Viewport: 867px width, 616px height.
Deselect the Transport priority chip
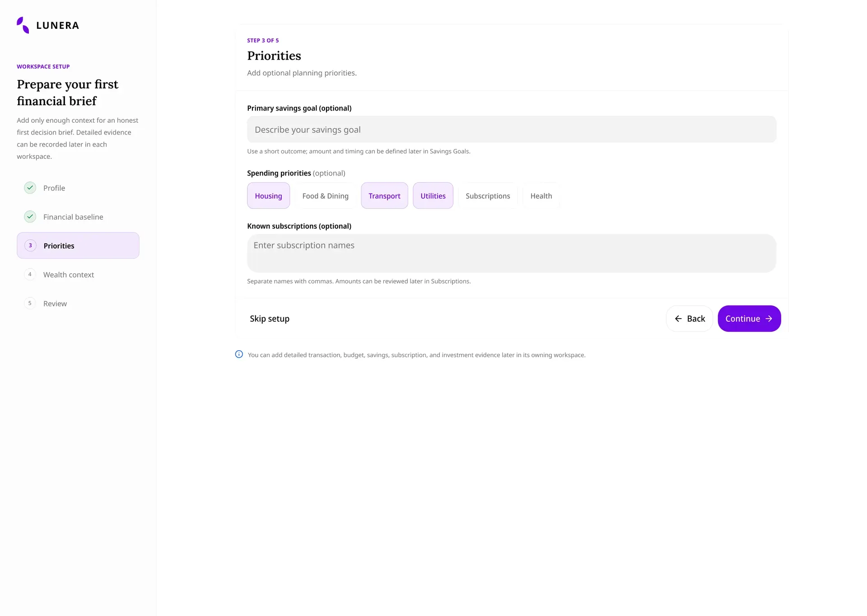click(384, 196)
